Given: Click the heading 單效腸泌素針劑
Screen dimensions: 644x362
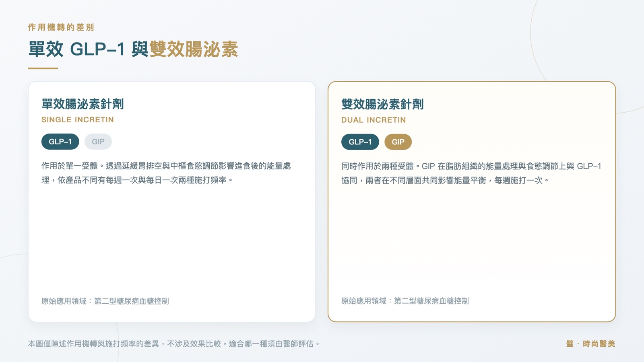Looking at the screenshot, I should pos(83,104).
